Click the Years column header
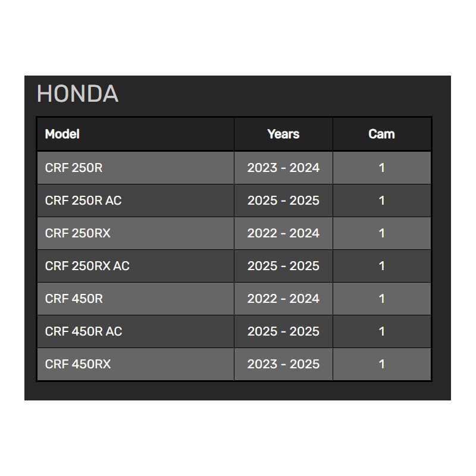Viewport: 476px width, 476px height. pyautogui.click(x=283, y=134)
